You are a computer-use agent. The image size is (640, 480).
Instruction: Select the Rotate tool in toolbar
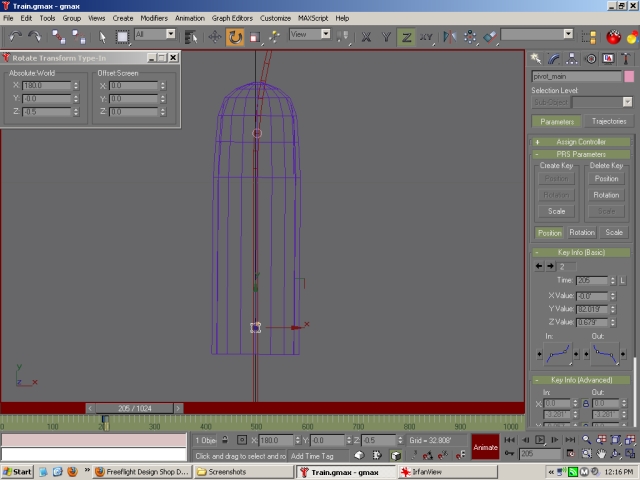235,37
